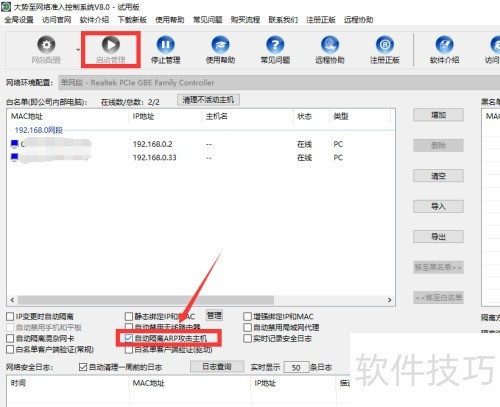This screenshot has width=500, height=407.
Task: Open 远程协助 toolbar icon
Action: (x=330, y=45)
